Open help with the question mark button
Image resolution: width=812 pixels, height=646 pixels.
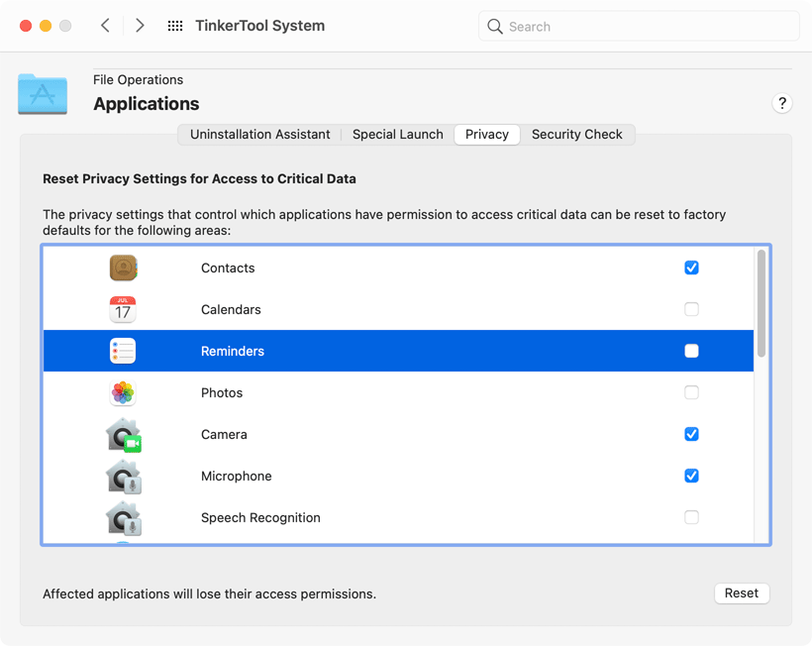[782, 103]
